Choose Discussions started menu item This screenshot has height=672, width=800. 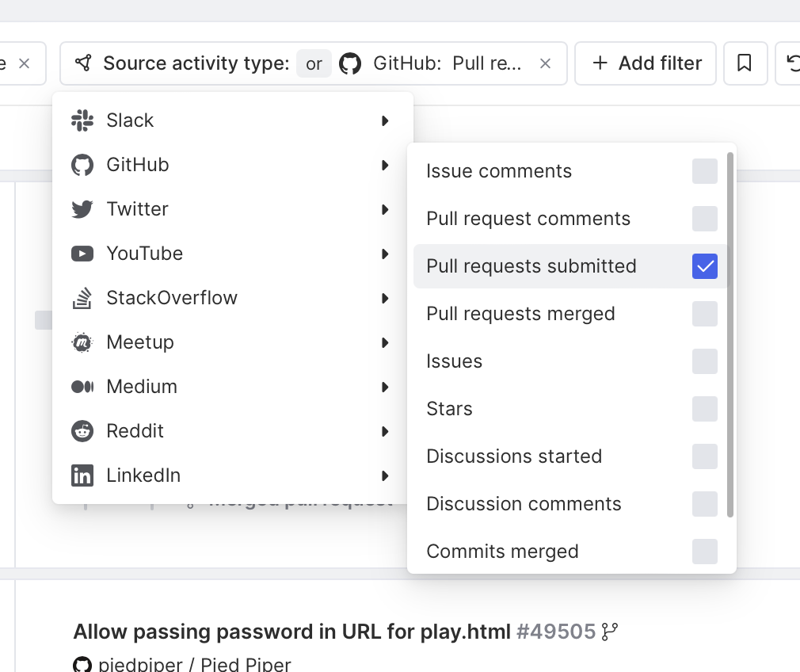point(514,456)
